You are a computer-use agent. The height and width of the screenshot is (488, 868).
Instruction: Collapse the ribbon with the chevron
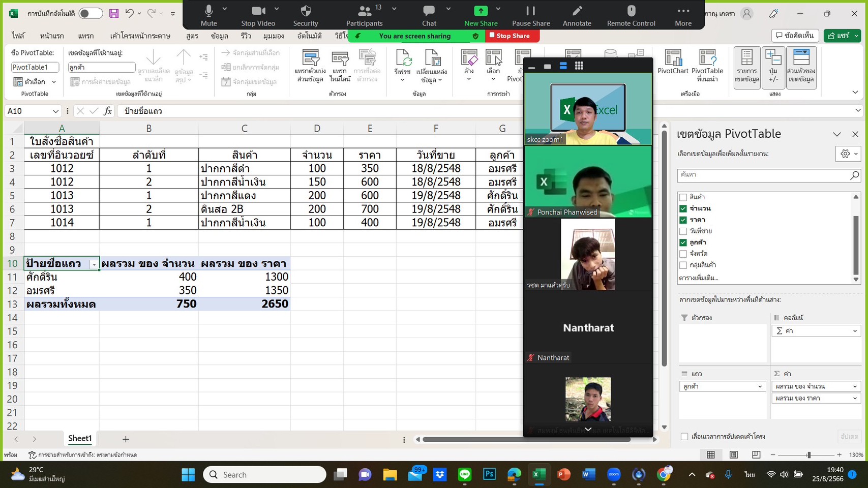point(855,92)
